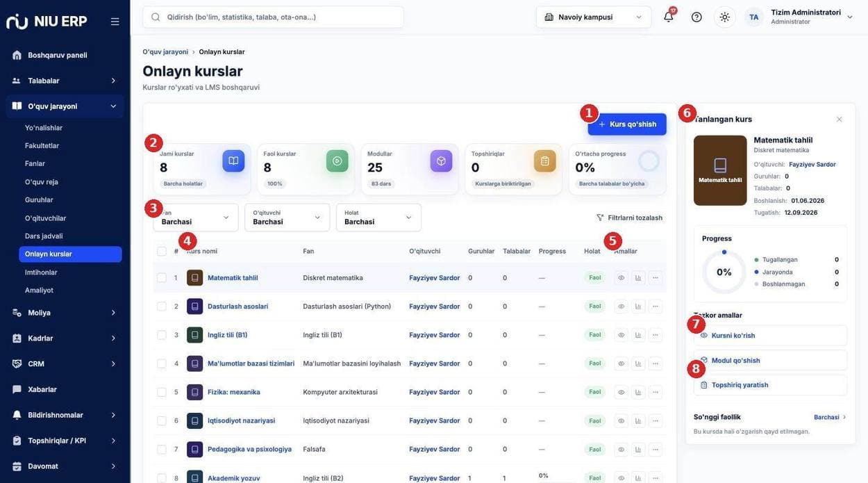Open the O'qituvchi filter dropdown
Screen dimensions: 868x483
tap(287, 218)
